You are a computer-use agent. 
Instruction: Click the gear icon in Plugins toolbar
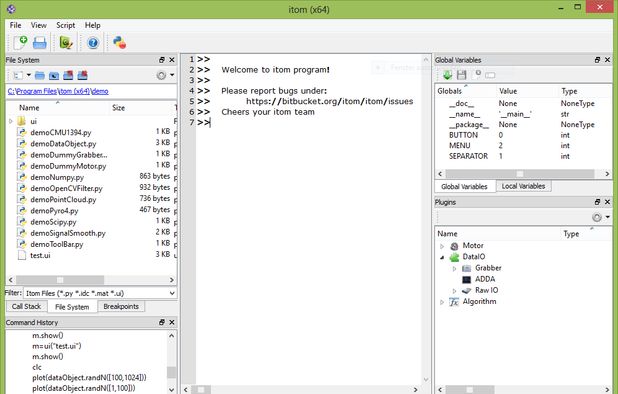pos(597,217)
